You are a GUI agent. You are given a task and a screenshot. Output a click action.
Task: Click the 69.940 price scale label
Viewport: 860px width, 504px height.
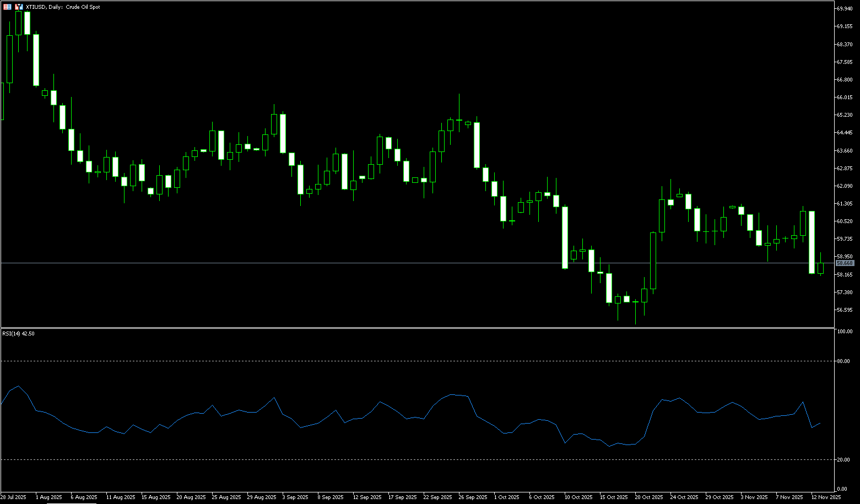[x=845, y=9]
